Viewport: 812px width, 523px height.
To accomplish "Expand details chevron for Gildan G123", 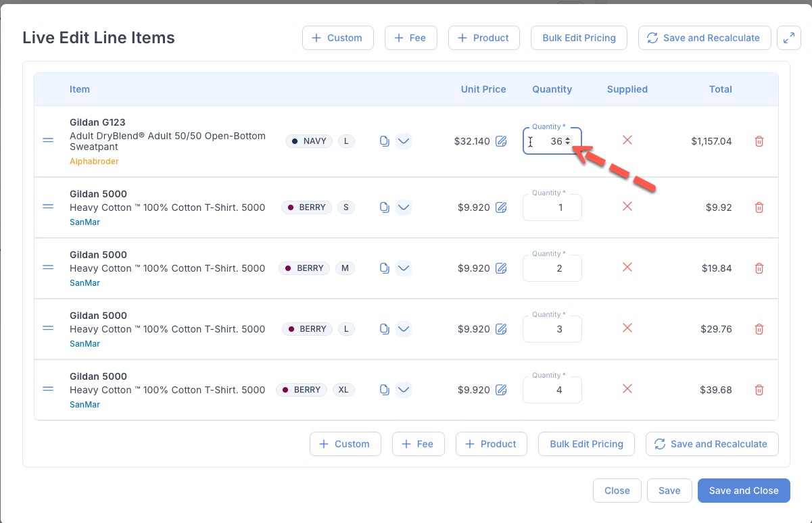I will coord(403,141).
